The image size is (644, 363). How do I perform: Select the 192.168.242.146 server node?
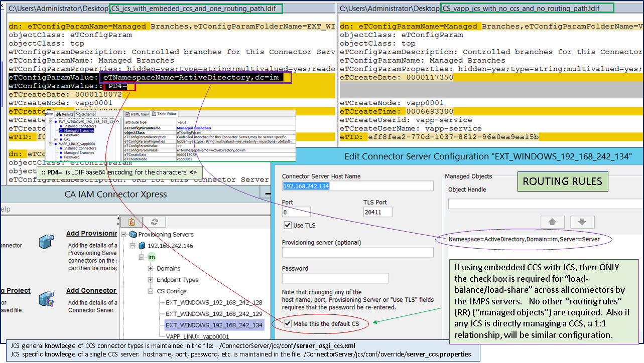pyautogui.click(x=170, y=246)
